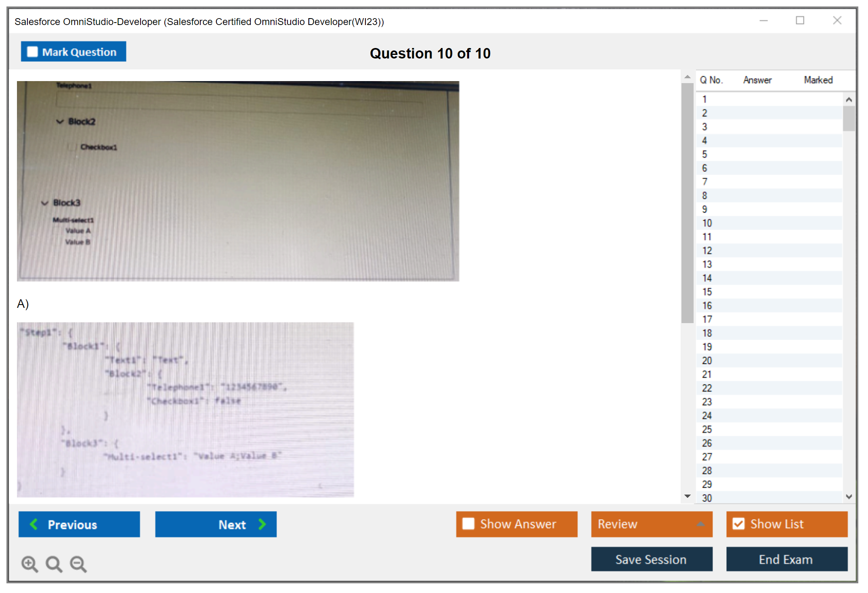
Task: Click the End Exam button
Action: tap(786, 559)
